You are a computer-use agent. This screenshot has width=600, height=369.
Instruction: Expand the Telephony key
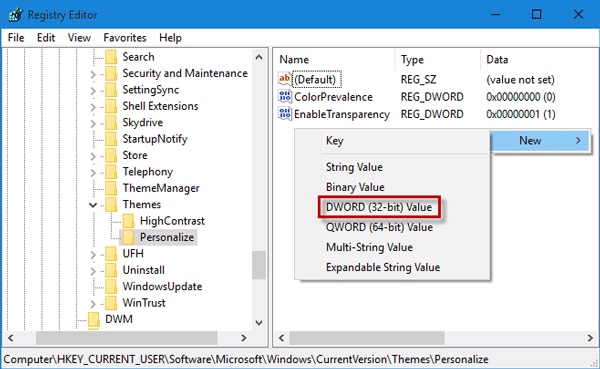pyautogui.click(x=93, y=173)
